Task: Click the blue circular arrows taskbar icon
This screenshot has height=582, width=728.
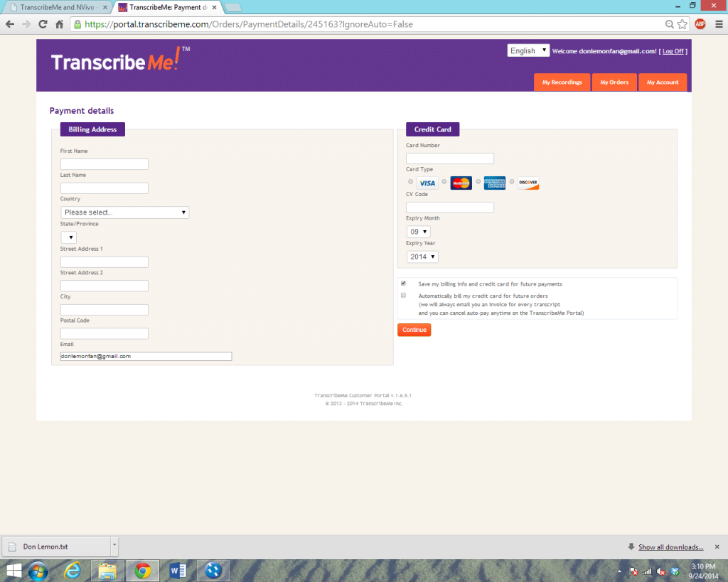Action: click(213, 571)
